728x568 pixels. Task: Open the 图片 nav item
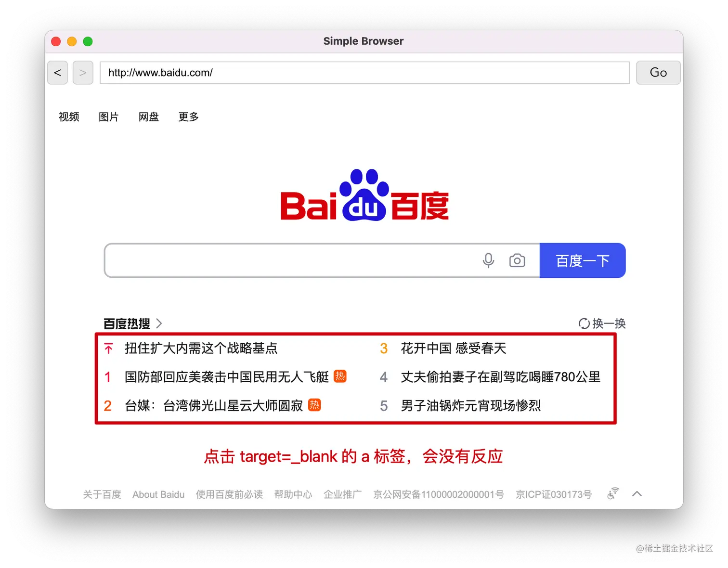click(109, 117)
